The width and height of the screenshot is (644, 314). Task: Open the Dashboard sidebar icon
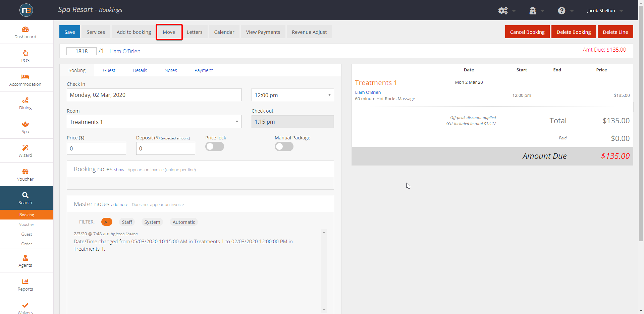[25, 33]
